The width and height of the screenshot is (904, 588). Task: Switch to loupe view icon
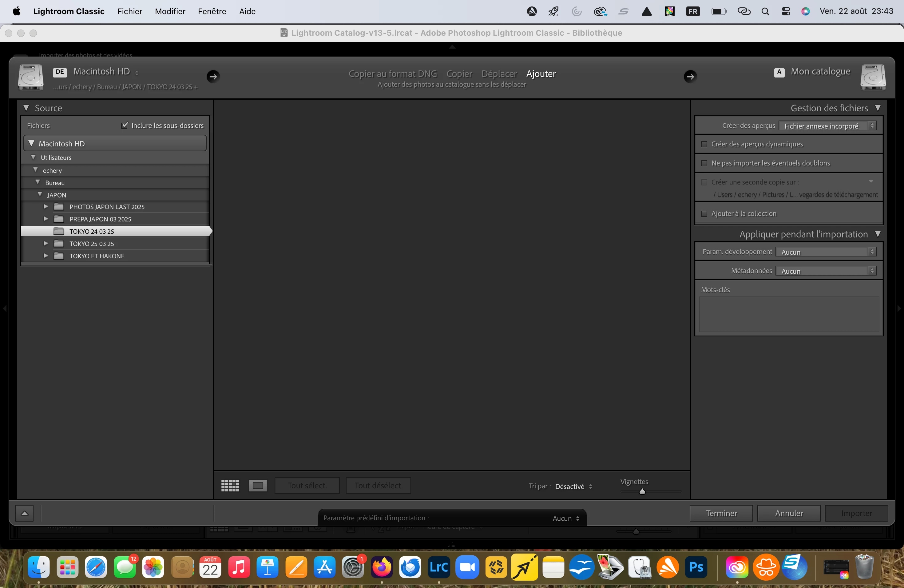click(x=258, y=486)
